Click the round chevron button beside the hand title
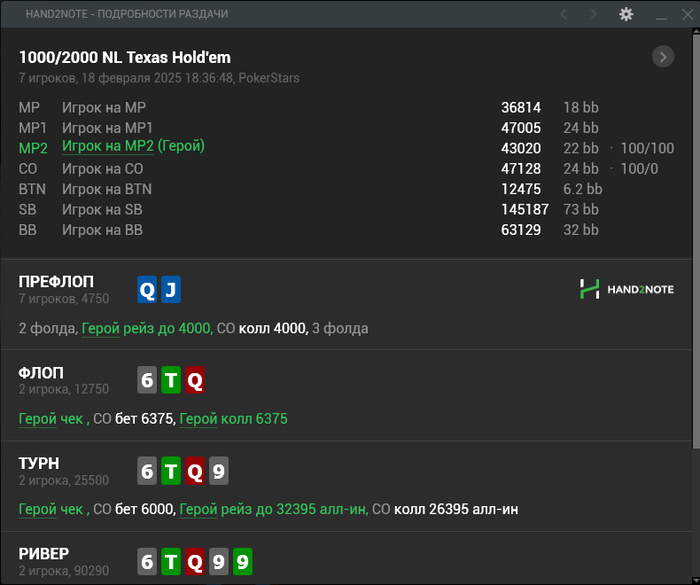Image resolution: width=700 pixels, height=585 pixels. point(663,57)
